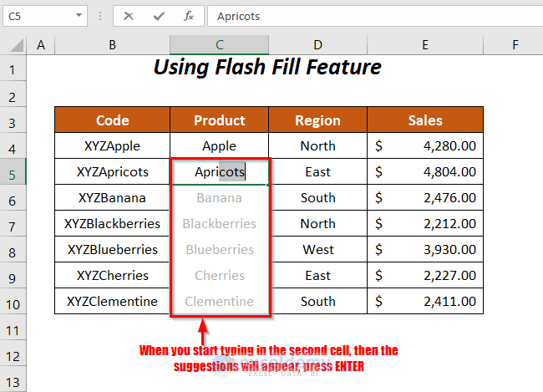The height and width of the screenshot is (392, 543).
Task: Select row 12 header
Action: (x=13, y=353)
